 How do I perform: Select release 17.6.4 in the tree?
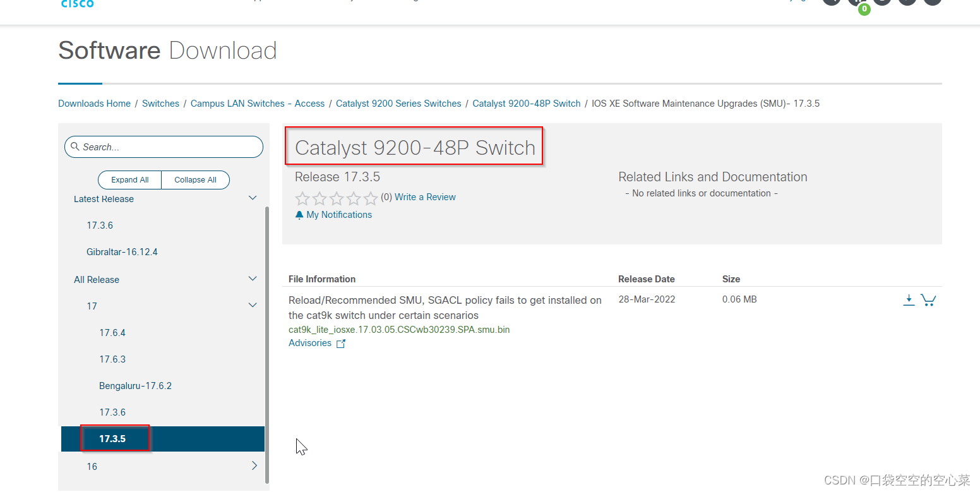[112, 333]
